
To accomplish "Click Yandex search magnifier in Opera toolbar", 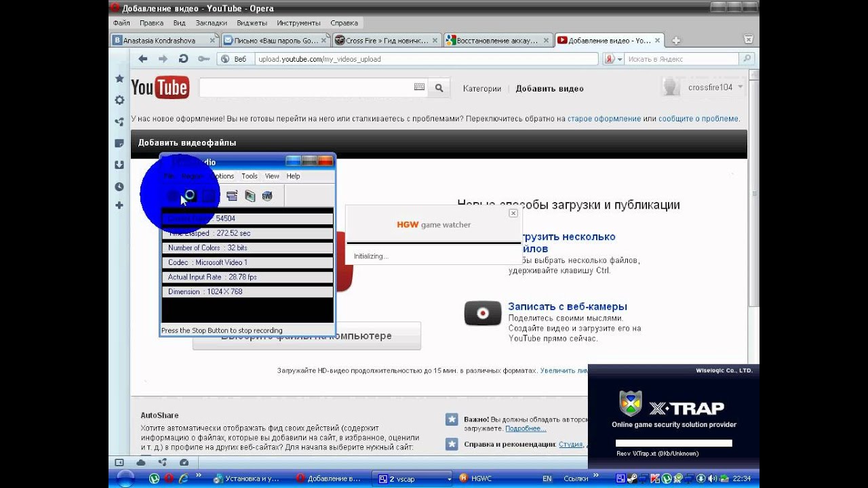I will point(747,59).
